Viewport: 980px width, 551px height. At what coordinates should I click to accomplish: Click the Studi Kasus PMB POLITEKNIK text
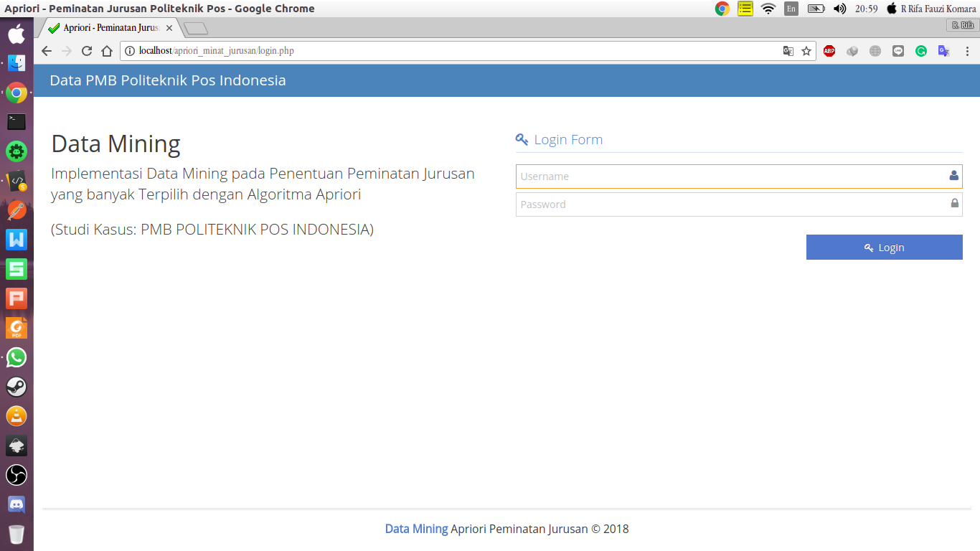click(212, 230)
